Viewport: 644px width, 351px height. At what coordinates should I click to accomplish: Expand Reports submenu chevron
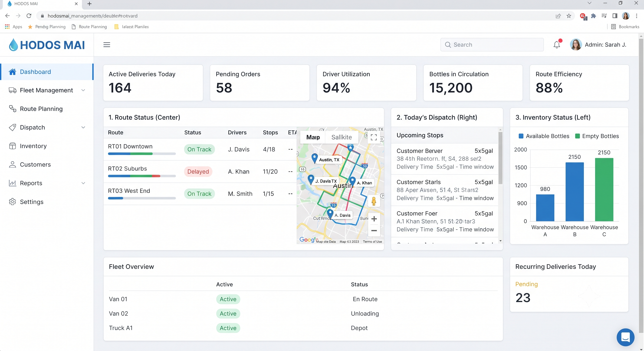pyautogui.click(x=83, y=183)
